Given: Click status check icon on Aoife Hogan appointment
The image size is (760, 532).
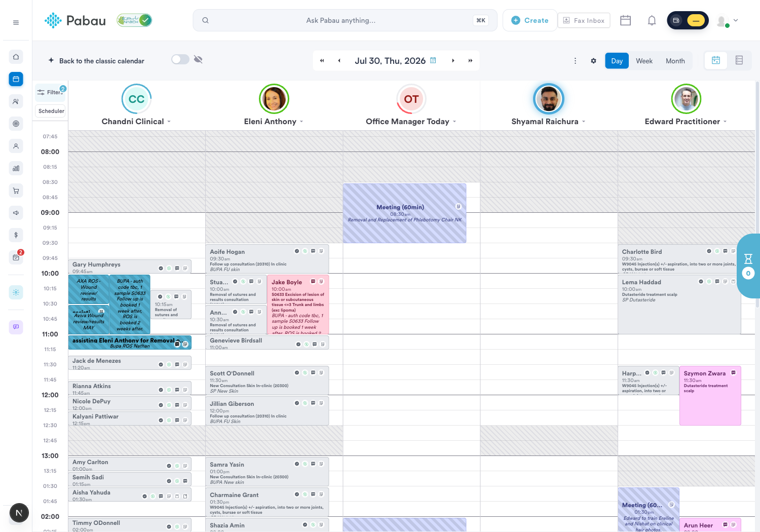Looking at the screenshot, I should click(x=297, y=251).
